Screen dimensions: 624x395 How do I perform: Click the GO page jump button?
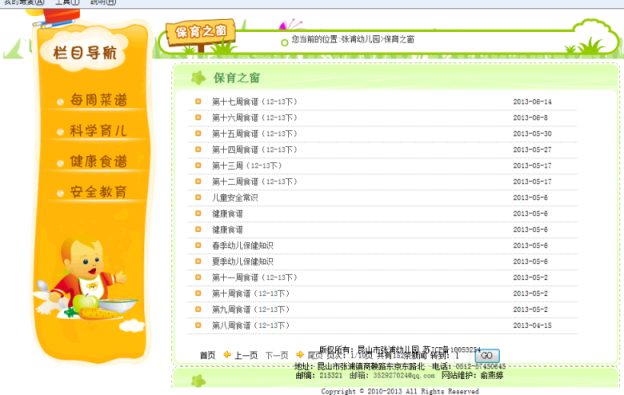click(x=487, y=356)
